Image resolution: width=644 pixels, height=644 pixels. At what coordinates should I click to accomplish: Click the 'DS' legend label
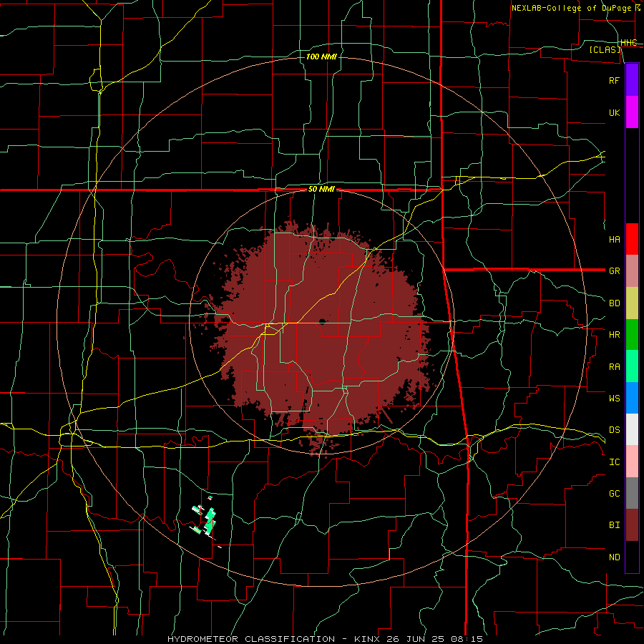614,429
